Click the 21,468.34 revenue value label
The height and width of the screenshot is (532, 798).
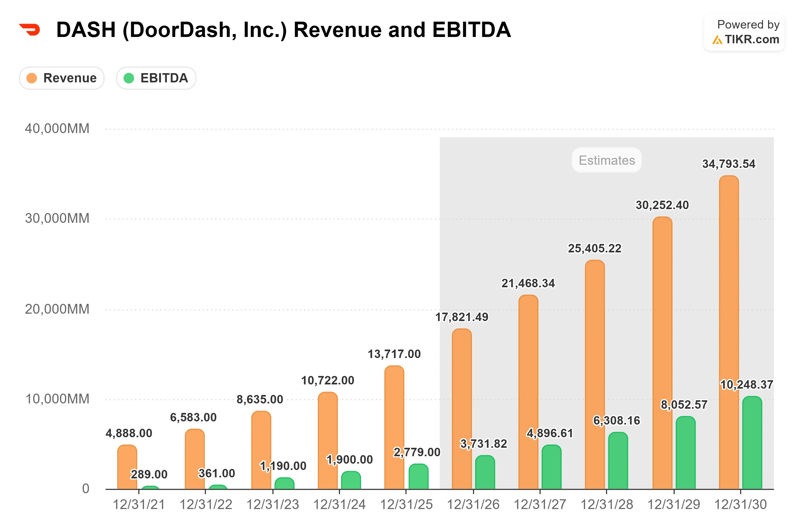pos(528,283)
